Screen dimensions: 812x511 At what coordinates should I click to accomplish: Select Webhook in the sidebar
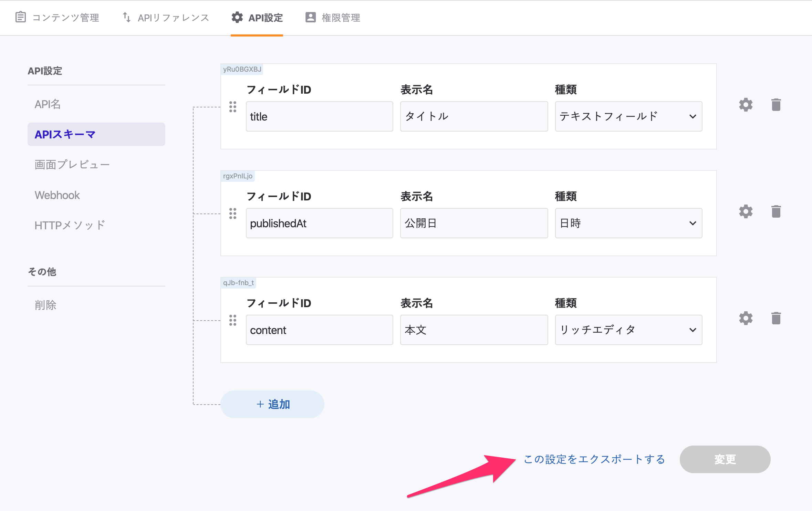(x=57, y=195)
